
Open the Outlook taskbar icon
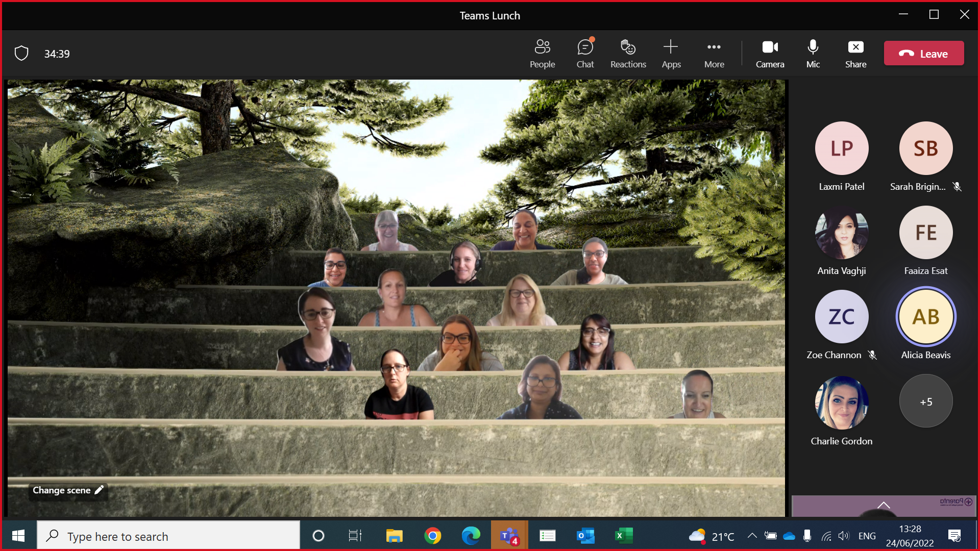[x=585, y=536]
